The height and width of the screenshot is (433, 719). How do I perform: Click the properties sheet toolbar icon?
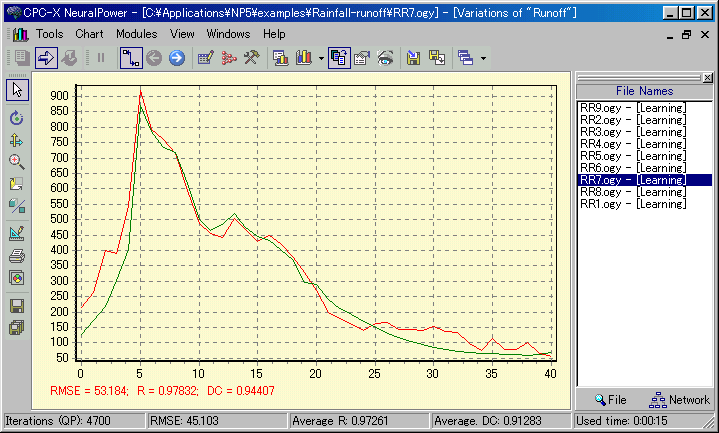[362, 58]
